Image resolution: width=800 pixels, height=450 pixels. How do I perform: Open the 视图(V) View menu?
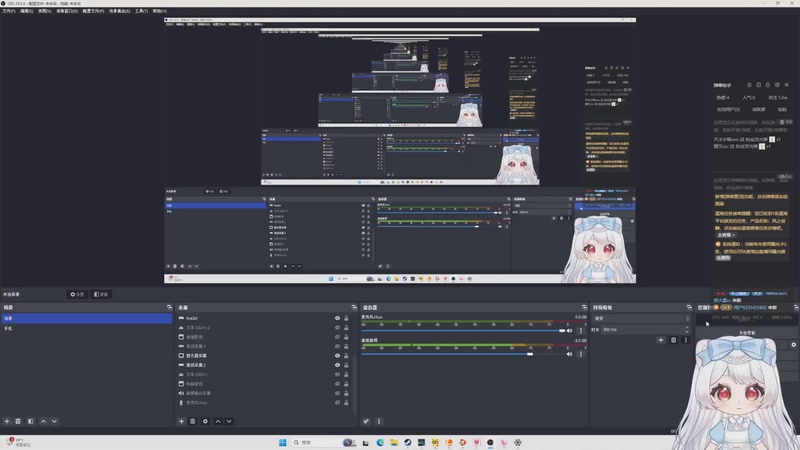(x=45, y=11)
